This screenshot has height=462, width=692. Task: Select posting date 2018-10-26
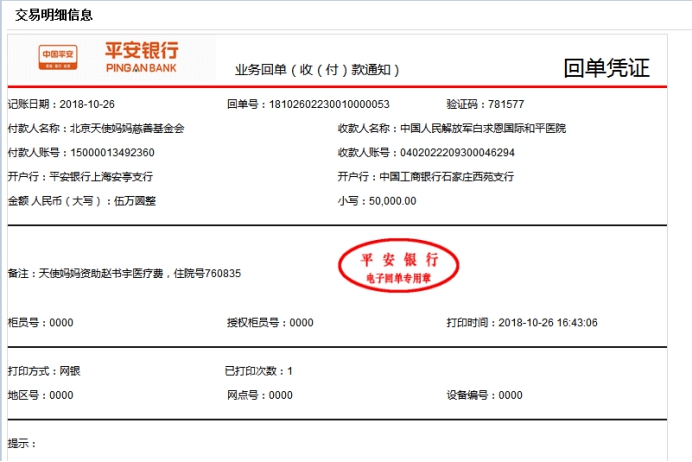(x=87, y=104)
